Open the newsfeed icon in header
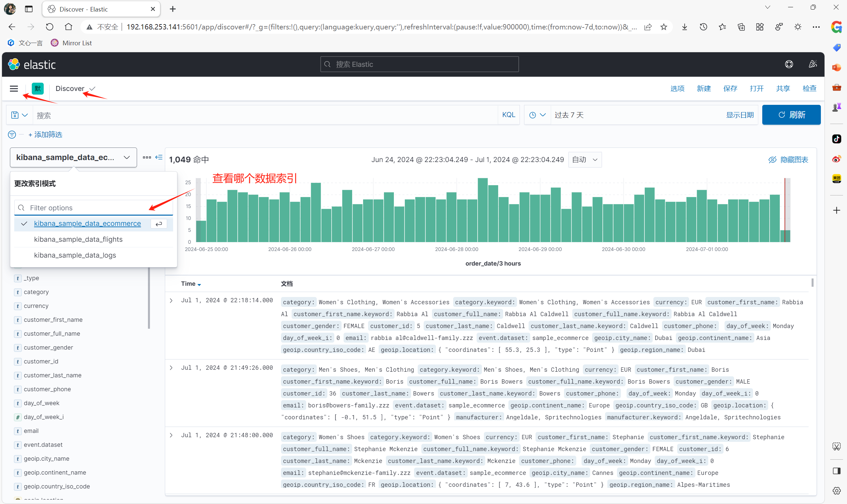This screenshot has height=504, width=847. (x=813, y=64)
